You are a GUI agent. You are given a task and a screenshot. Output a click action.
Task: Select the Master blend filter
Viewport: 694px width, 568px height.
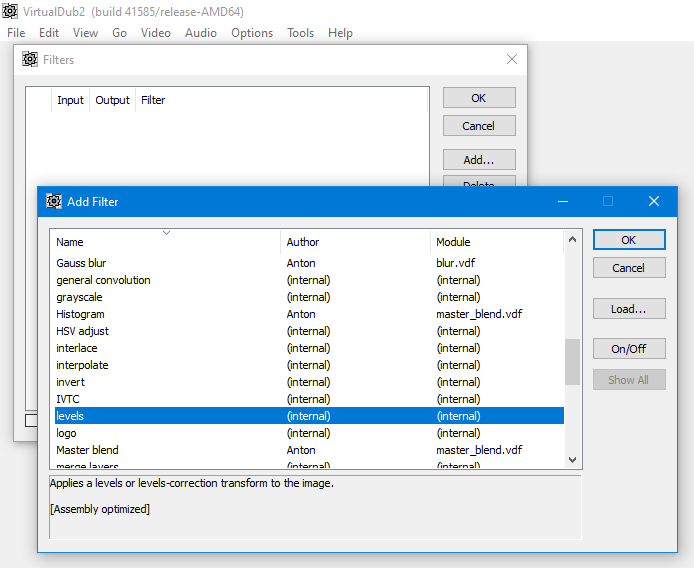coord(309,450)
